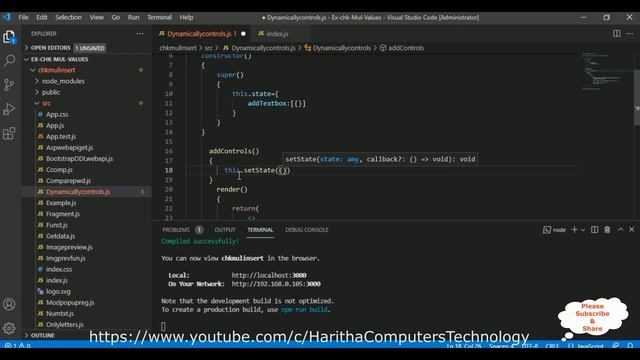Click the addControls breadcrumb symbol

pyautogui.click(x=406, y=48)
